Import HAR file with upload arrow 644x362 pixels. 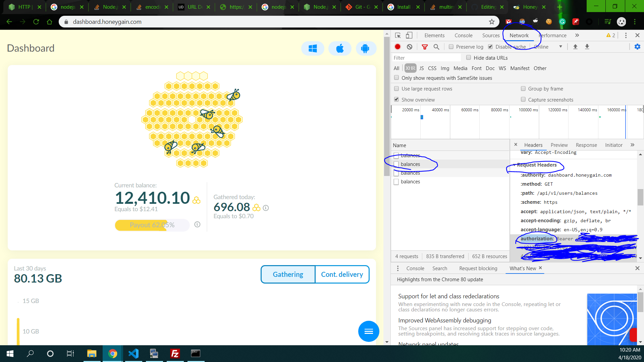(x=575, y=47)
